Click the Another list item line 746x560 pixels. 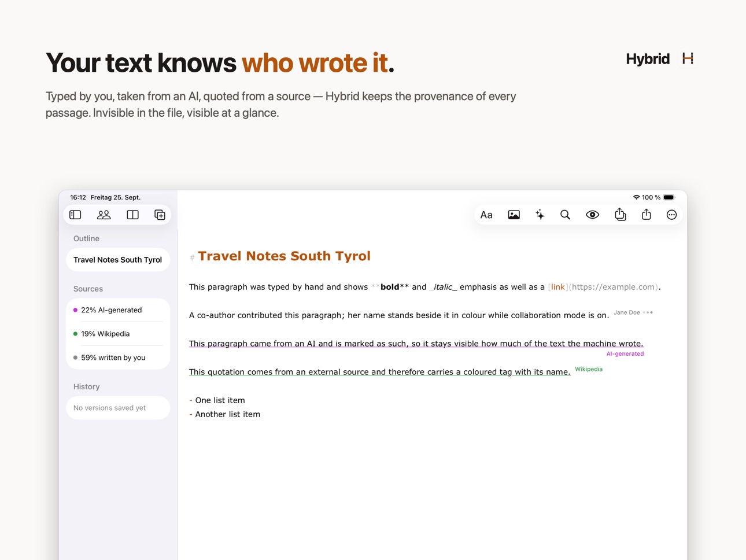tap(224, 414)
